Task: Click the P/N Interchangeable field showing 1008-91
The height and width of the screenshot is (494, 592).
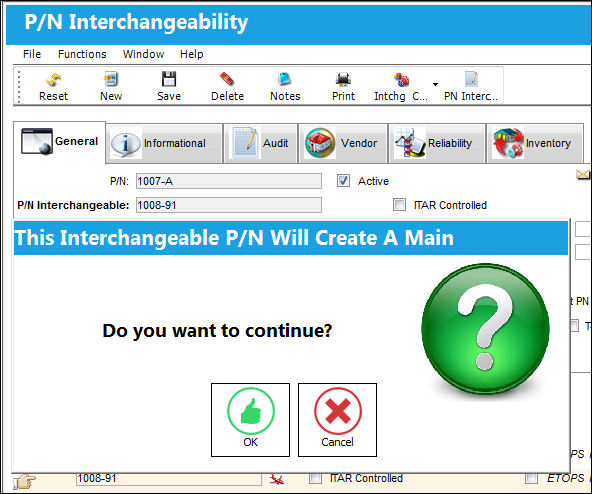Action: click(x=229, y=205)
